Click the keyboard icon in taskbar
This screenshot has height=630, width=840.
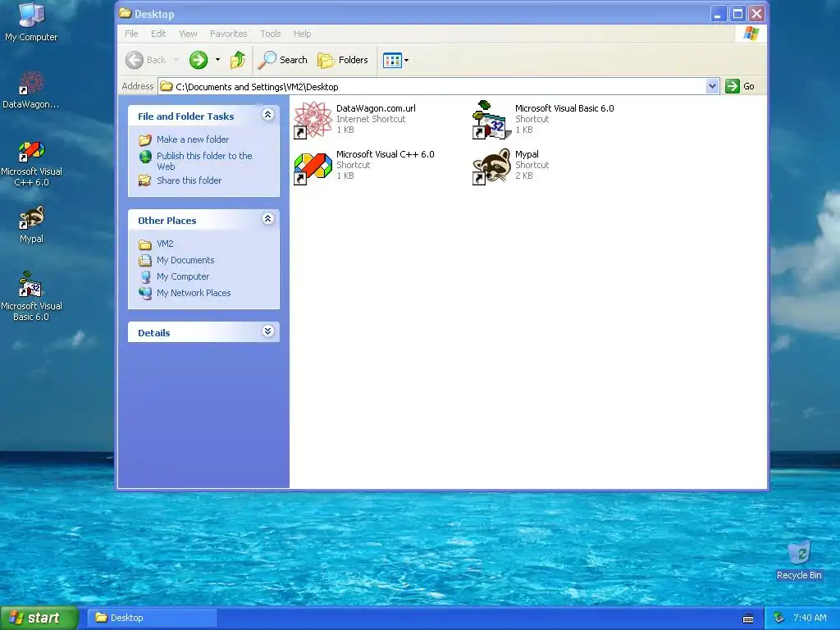(x=748, y=619)
